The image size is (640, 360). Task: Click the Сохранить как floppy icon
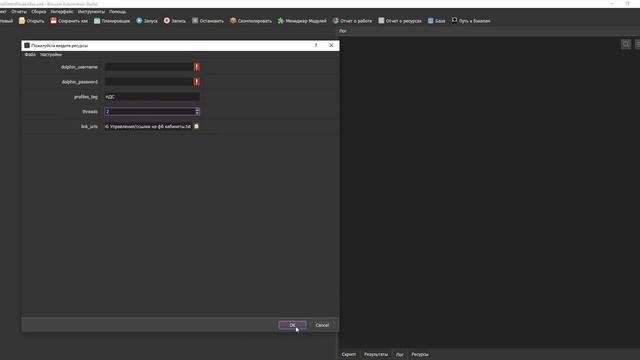(53, 20)
